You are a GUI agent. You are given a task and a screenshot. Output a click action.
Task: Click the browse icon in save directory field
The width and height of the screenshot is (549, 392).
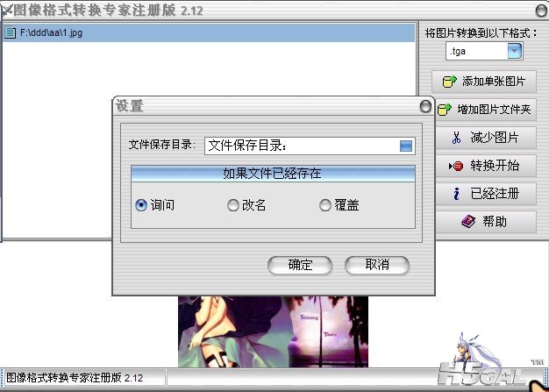click(x=405, y=146)
